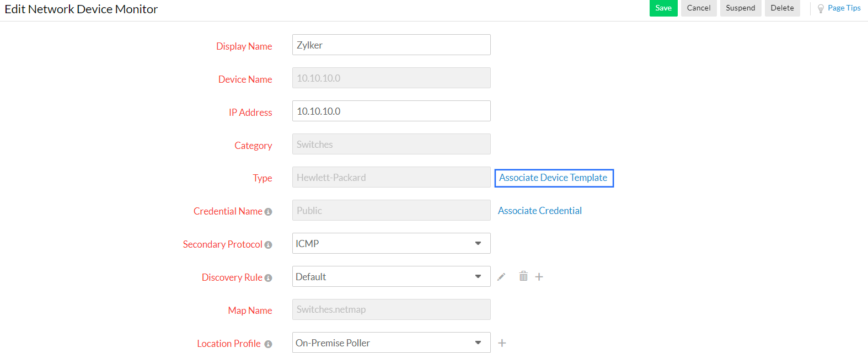Screen dimensions: 868x353
Task: Click the Associate Device Template button
Action: [x=554, y=178]
